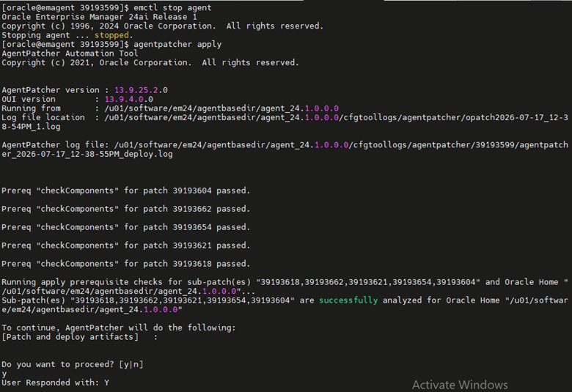Click the "Do you want to proceed? [y|n]" prompt

tap(72, 364)
